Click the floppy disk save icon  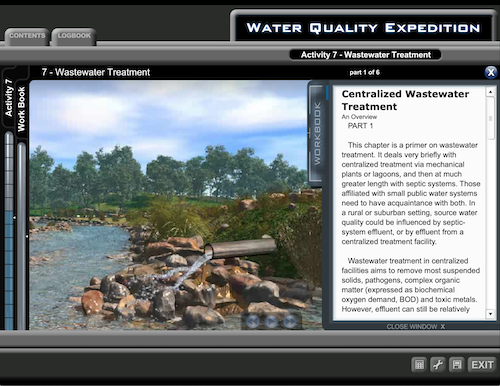click(456, 364)
